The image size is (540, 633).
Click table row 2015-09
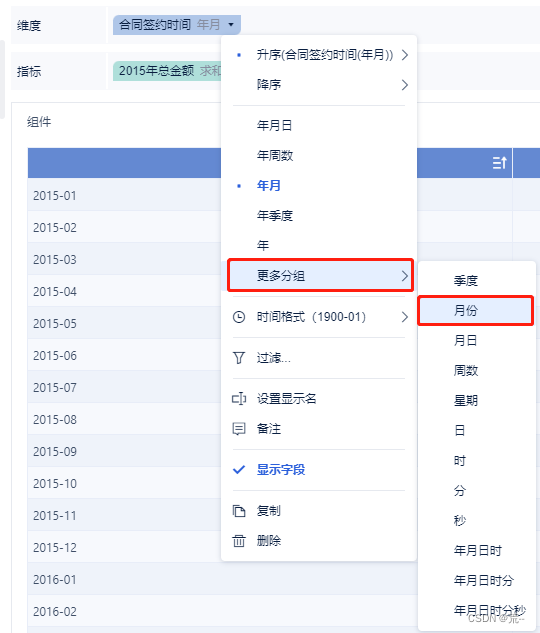[x=124, y=451]
